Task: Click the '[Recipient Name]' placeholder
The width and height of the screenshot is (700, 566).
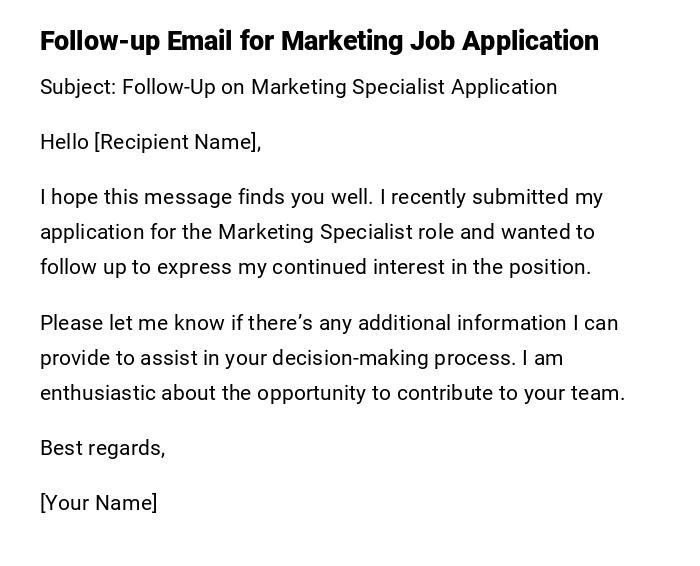Action: 177,142
